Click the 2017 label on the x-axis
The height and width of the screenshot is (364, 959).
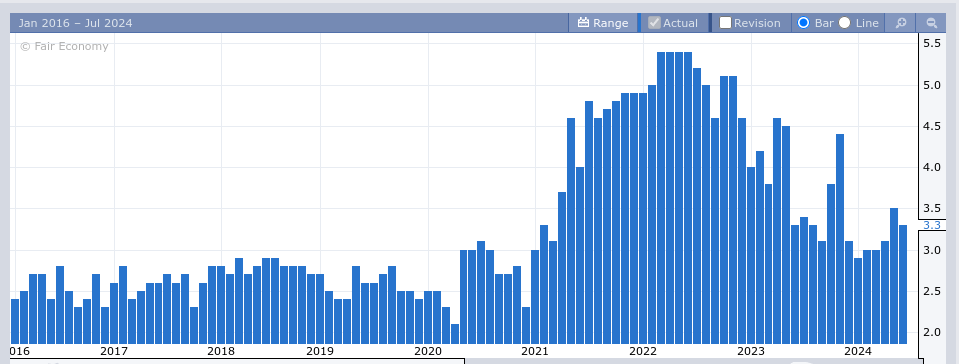coord(114,351)
